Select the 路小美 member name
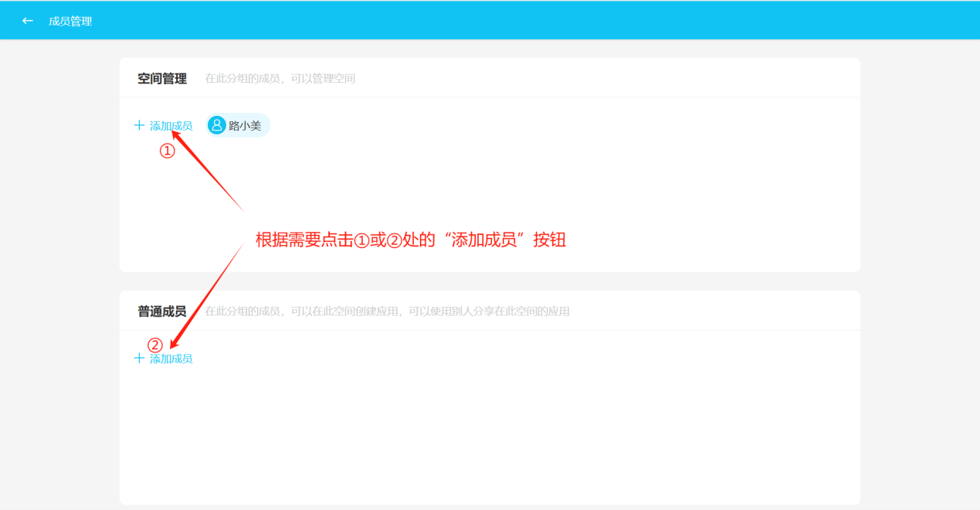This screenshot has height=510, width=980. pos(245,126)
